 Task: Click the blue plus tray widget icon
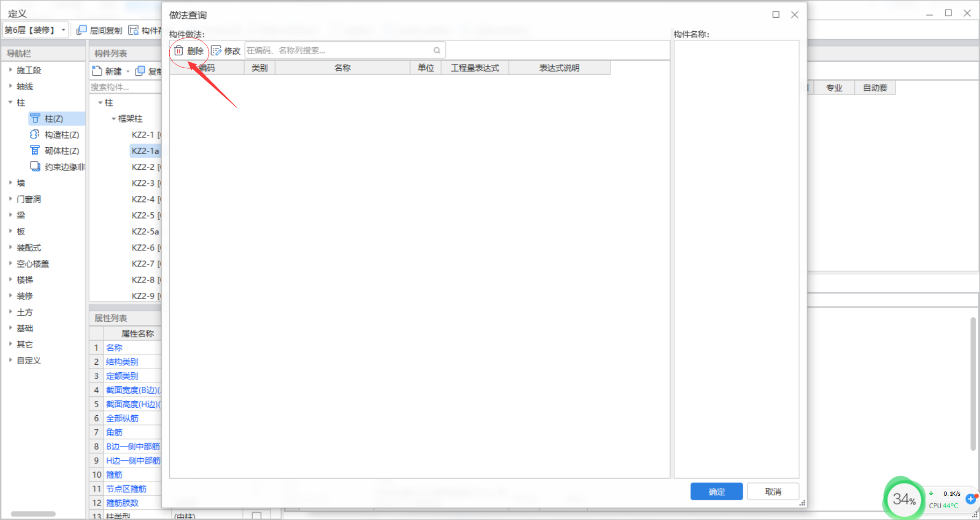970,499
